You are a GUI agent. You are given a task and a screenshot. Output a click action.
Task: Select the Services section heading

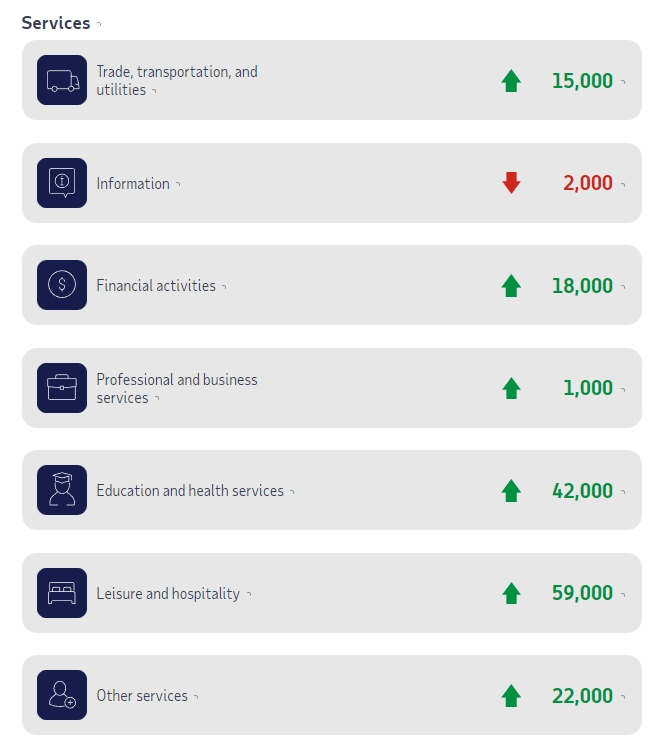56,23
